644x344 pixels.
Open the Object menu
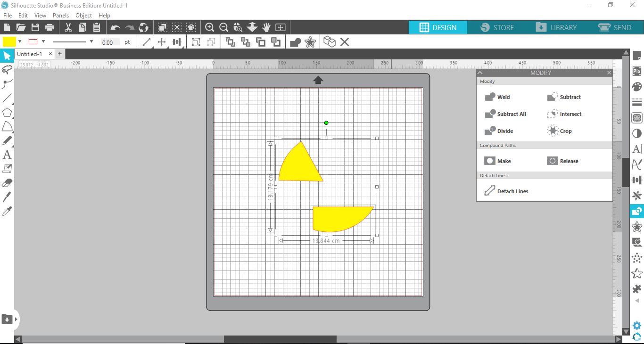coord(83,16)
